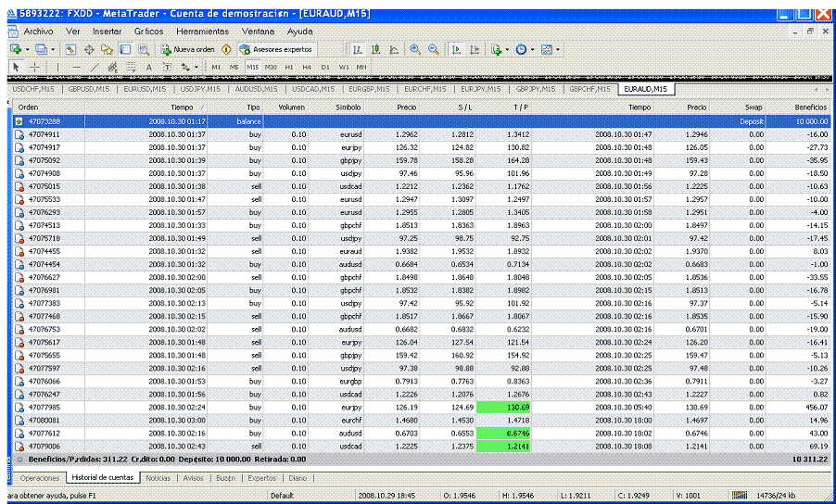This screenshot has height=504, width=836.
Task: Click the zoom out magnifier icon
Action: [432, 49]
